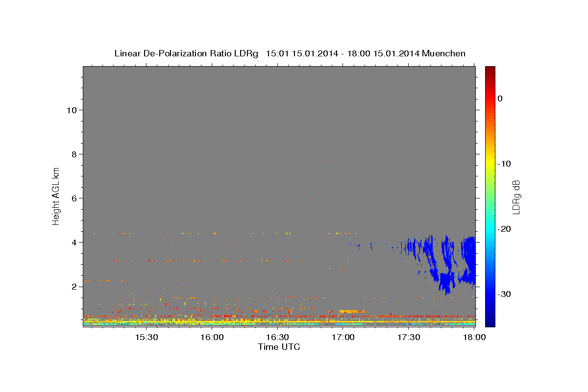Click the plot title 'Linear De-Polarization Ratio LDRg'
The width and height of the screenshot is (588, 392).
186,53
